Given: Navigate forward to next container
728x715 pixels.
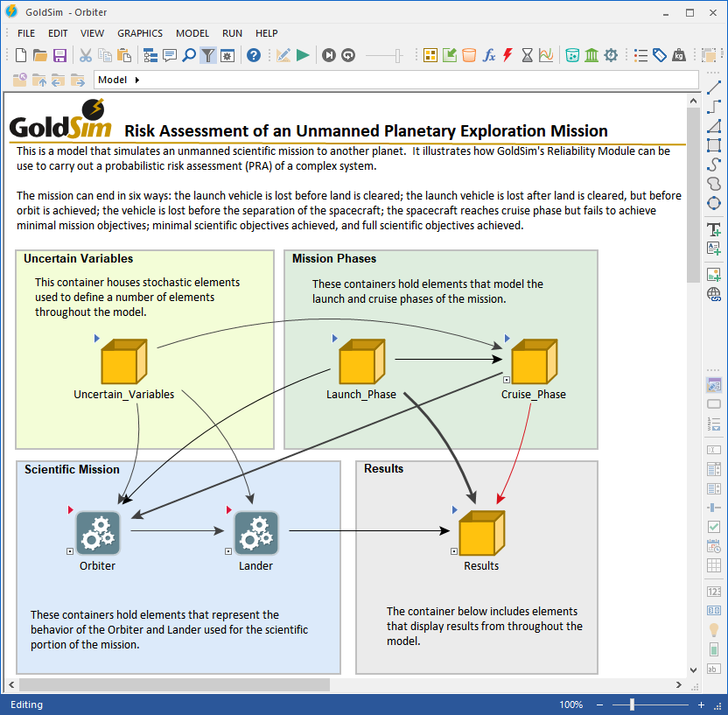Looking at the screenshot, I should [78, 80].
